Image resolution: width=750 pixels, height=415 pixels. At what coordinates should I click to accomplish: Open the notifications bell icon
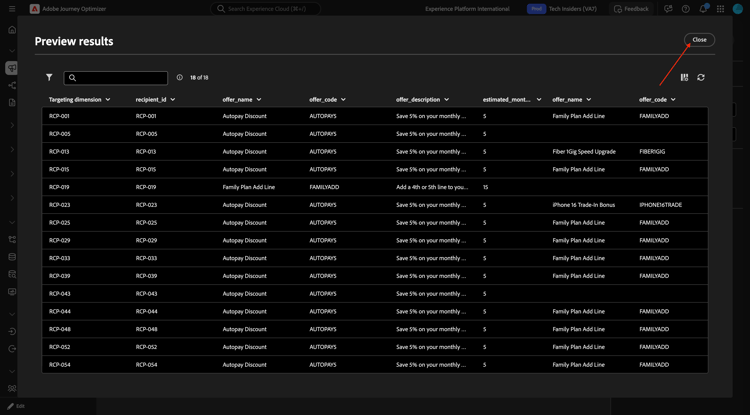(703, 9)
